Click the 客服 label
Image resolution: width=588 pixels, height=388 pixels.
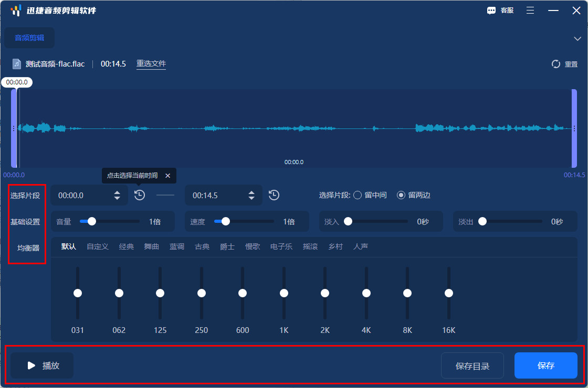tap(507, 10)
